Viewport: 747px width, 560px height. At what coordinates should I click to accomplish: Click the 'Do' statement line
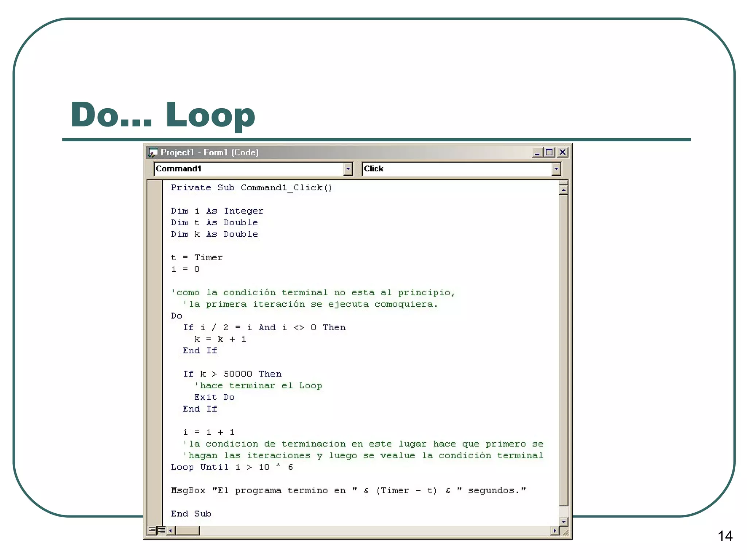[177, 316]
